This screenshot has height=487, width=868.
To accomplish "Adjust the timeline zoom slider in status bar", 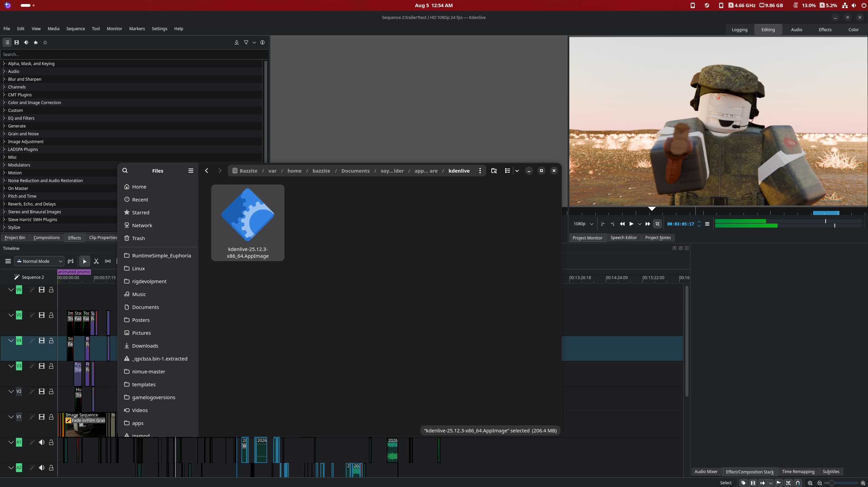I will (x=841, y=483).
